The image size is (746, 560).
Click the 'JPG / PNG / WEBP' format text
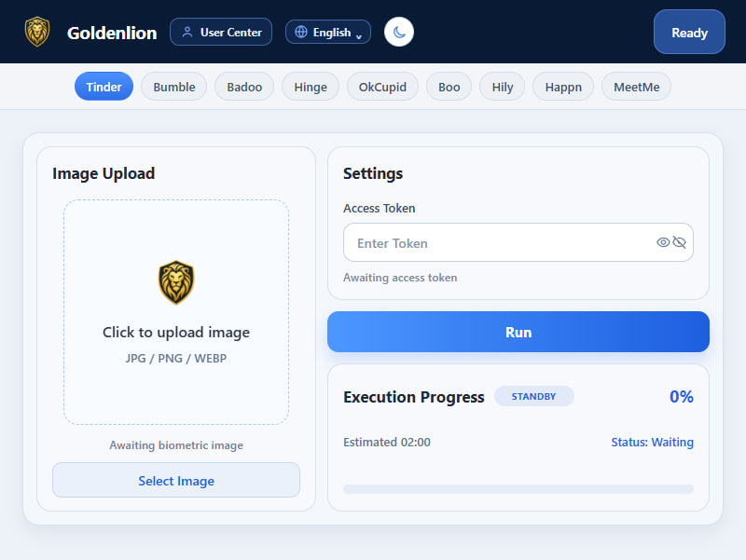tap(176, 359)
